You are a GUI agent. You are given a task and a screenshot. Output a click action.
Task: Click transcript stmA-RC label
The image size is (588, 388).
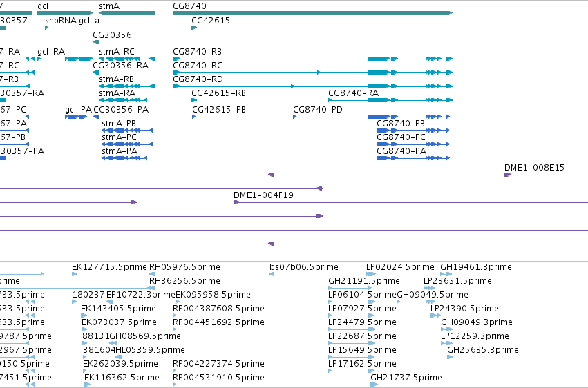coord(117,51)
